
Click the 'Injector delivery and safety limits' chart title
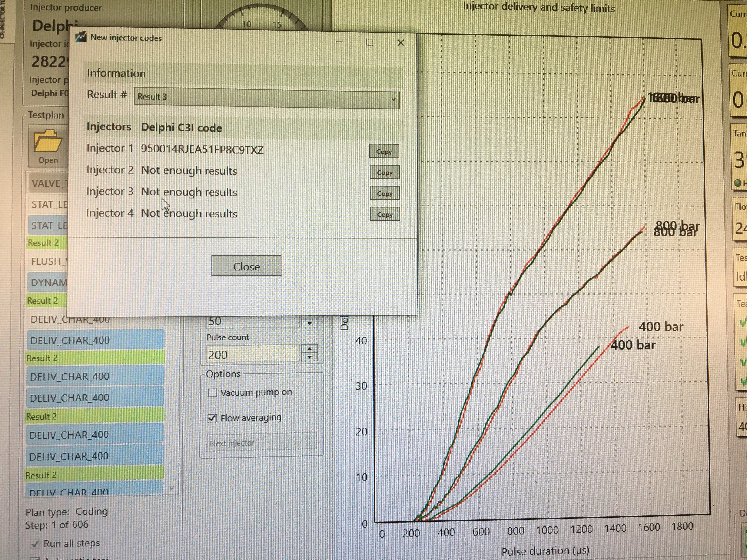(x=539, y=7)
